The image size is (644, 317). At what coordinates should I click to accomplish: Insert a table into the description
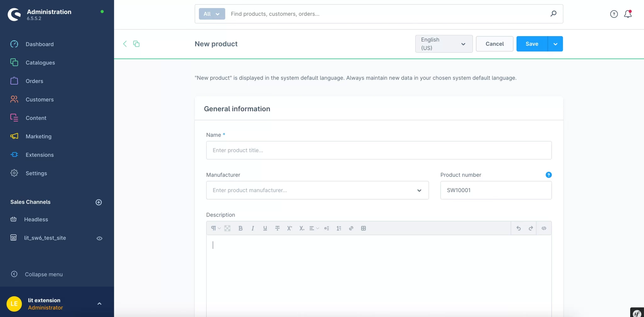(x=363, y=228)
